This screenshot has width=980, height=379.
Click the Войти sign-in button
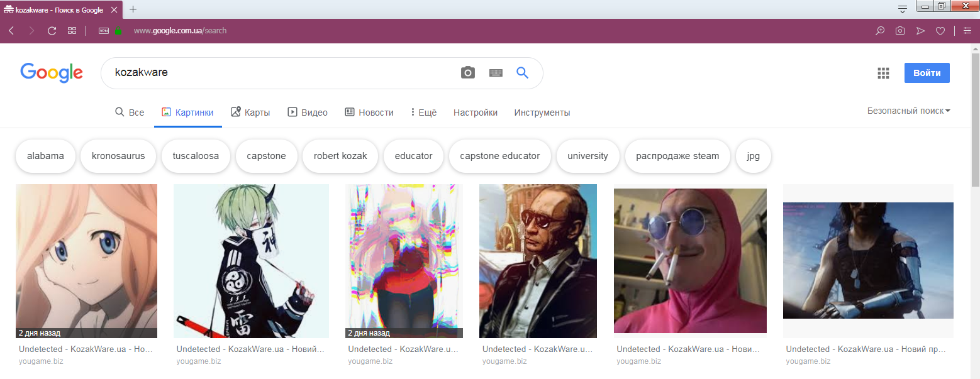tap(927, 73)
